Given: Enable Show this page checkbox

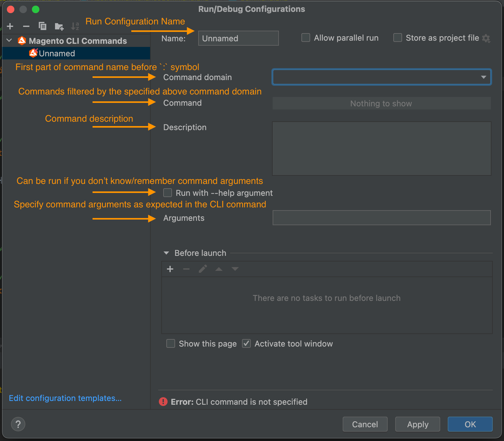Looking at the screenshot, I should pyautogui.click(x=171, y=343).
